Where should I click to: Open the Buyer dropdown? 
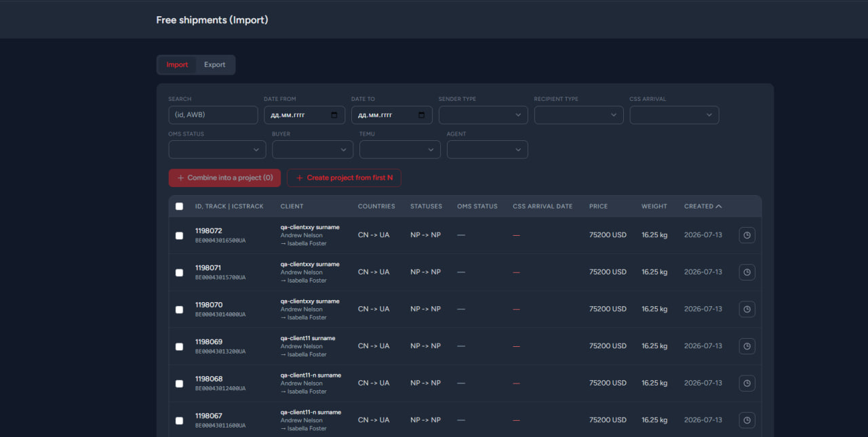(313, 150)
